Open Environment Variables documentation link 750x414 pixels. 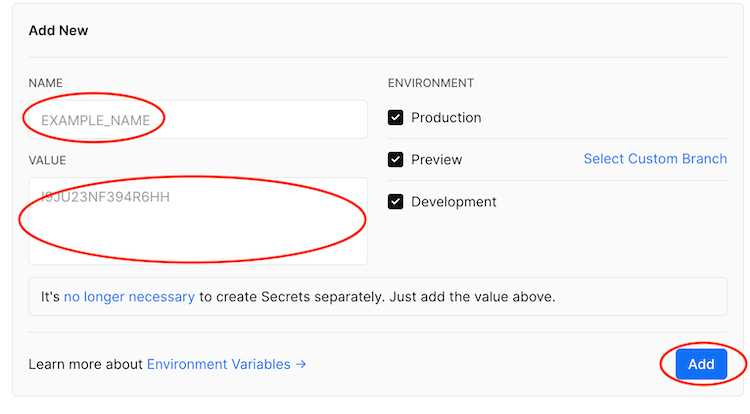coord(226,364)
